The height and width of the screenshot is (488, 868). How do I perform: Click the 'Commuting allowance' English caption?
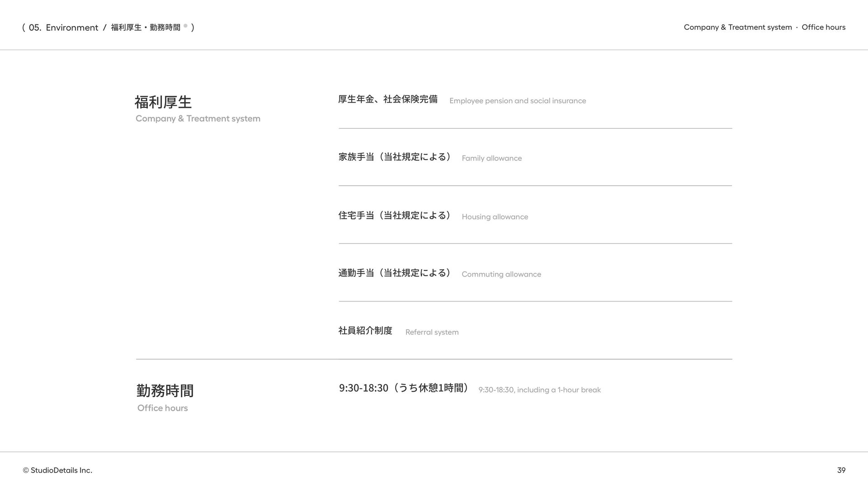point(501,274)
